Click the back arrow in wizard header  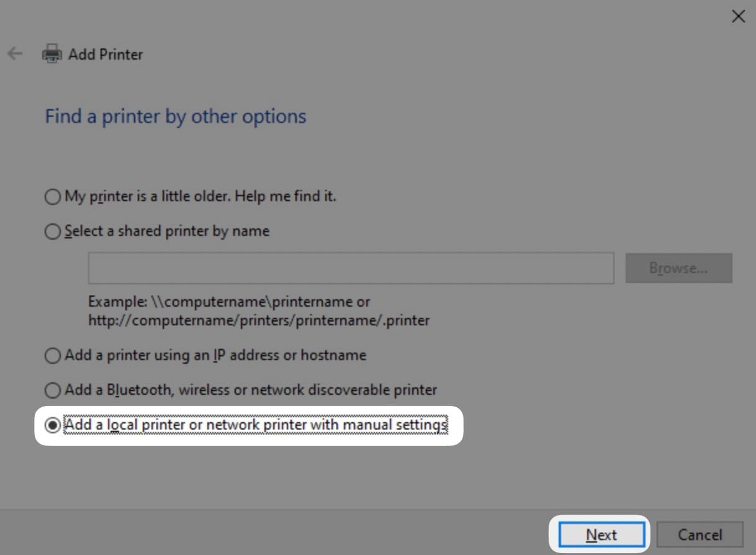[15, 54]
